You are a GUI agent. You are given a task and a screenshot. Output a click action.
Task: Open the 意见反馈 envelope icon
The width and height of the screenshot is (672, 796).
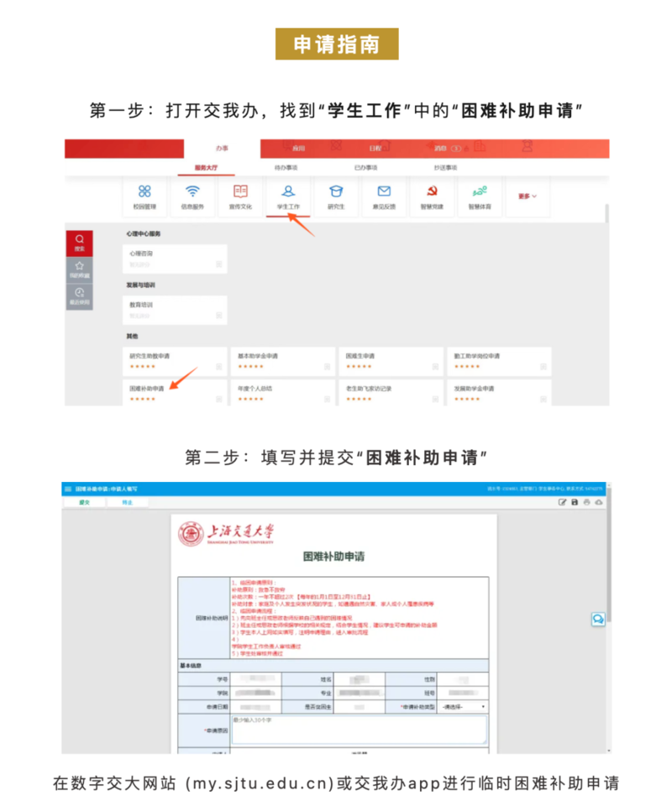click(384, 196)
